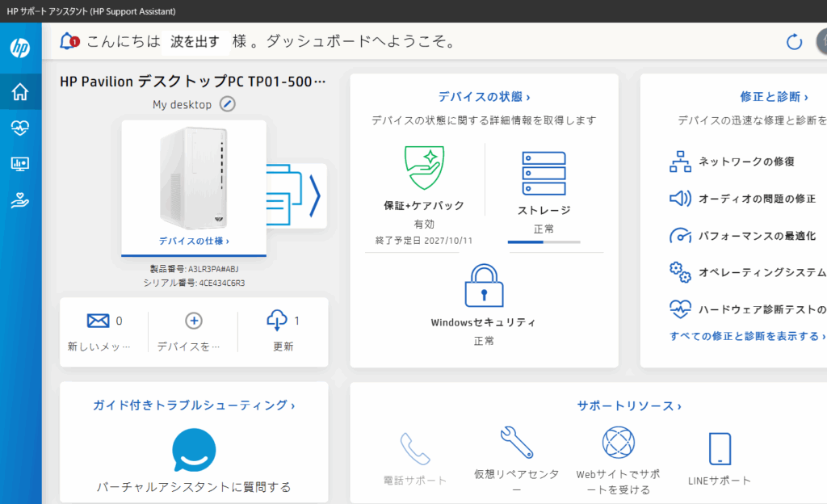Click the product number A3LR3PA#ABJ text
This screenshot has height=504, width=827.
[213, 269]
